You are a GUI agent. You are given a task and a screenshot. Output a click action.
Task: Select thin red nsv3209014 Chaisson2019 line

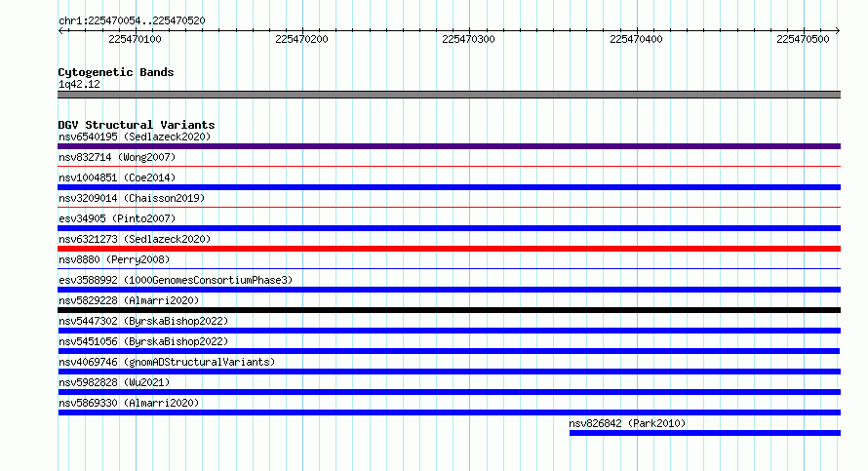[x=449, y=207]
